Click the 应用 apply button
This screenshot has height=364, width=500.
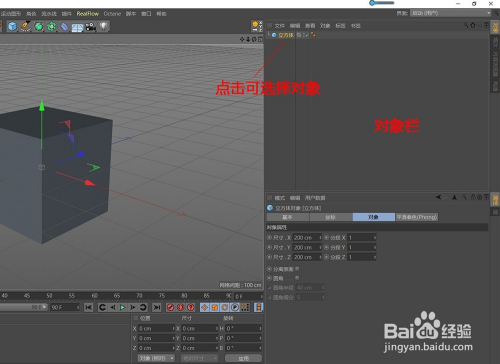[x=243, y=358]
